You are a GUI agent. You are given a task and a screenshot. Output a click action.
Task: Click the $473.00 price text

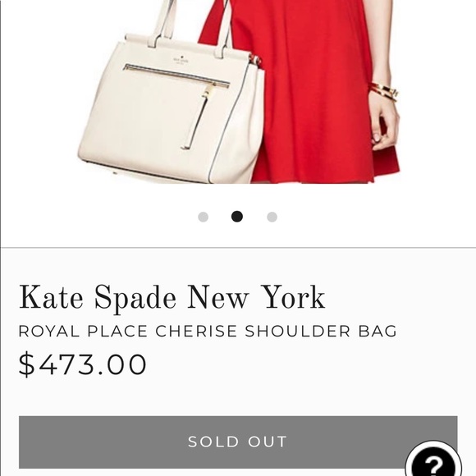tap(83, 364)
